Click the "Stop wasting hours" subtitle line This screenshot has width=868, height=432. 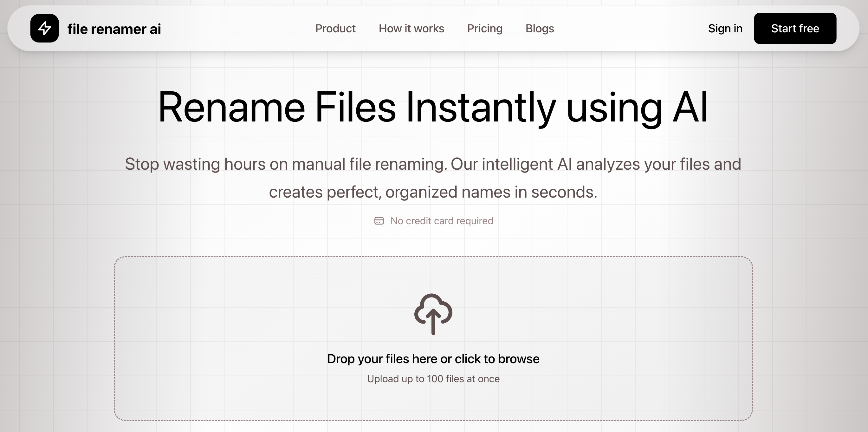point(433,164)
